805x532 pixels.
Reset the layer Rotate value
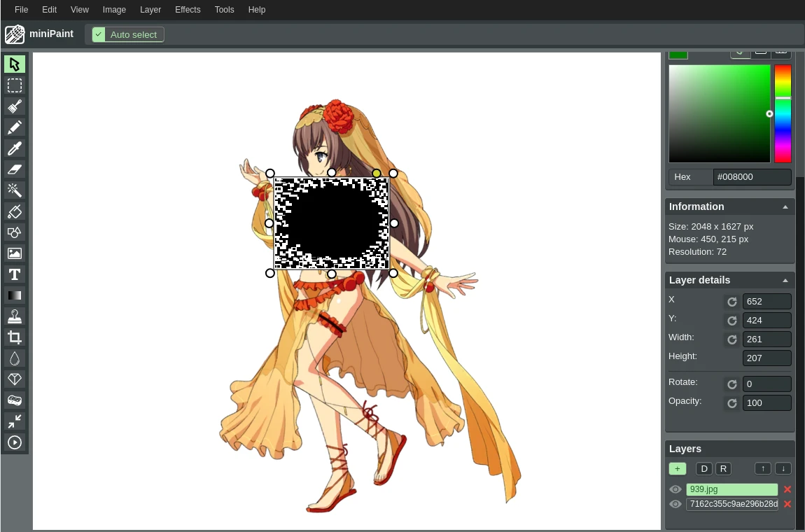(732, 384)
